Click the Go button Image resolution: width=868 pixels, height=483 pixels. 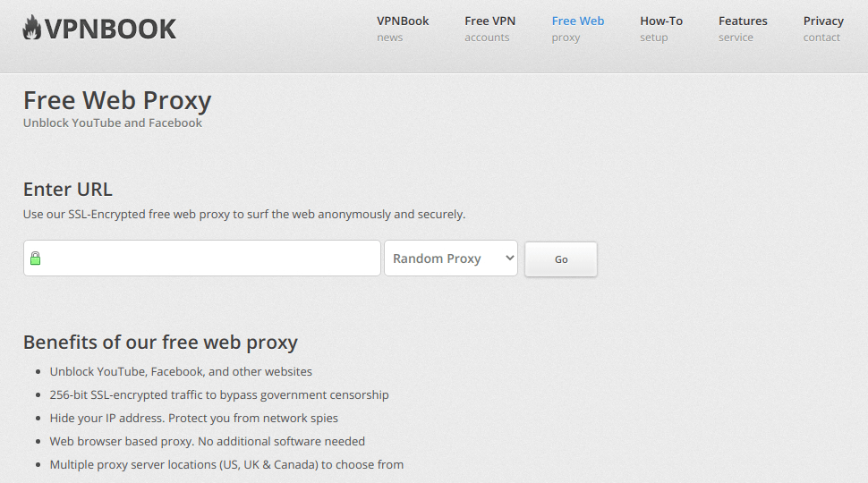pyautogui.click(x=561, y=258)
